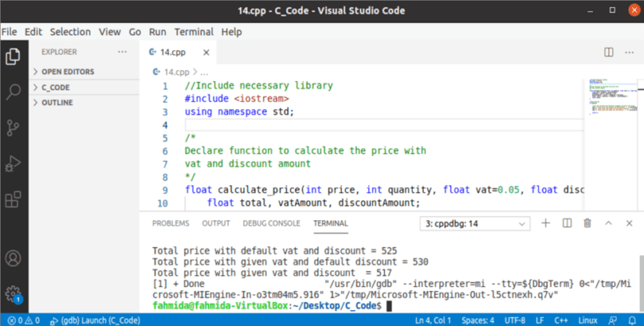Screen dimensions: 644x326
Task: Open the Terminal menu in the menu bar
Action: click(x=193, y=32)
